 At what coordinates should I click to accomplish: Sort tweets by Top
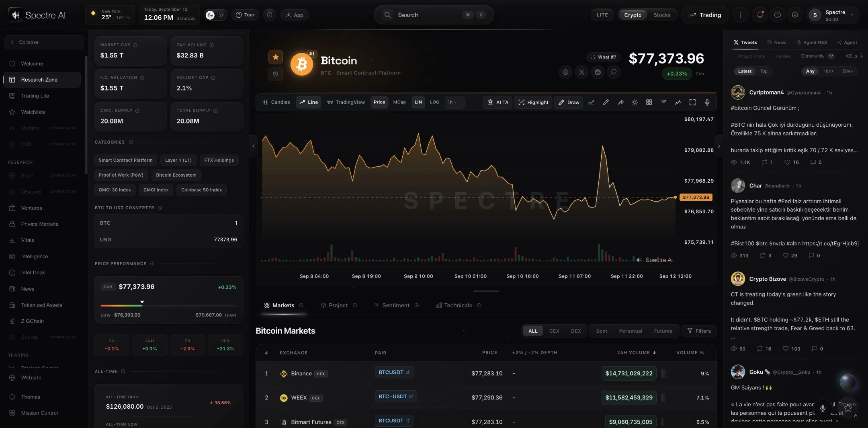(764, 71)
